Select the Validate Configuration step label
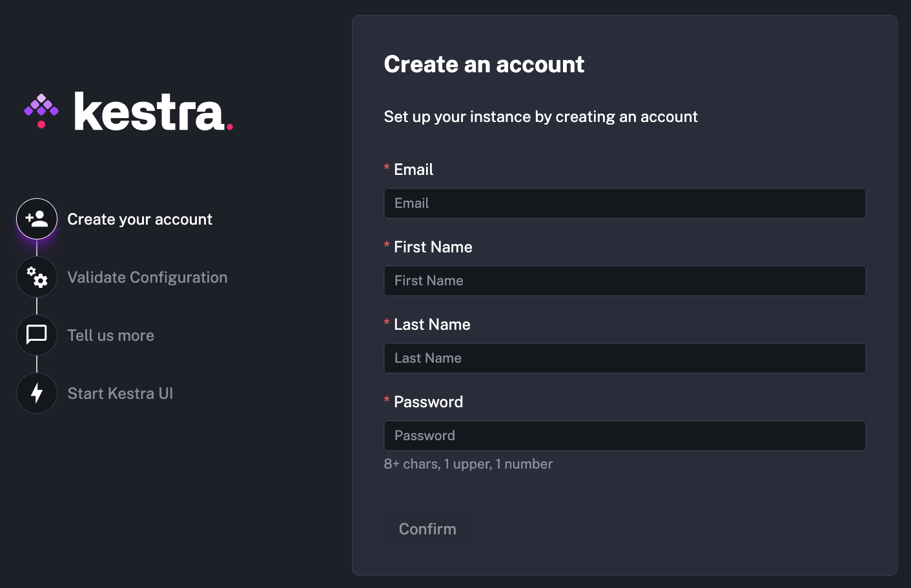Screen dimensions: 911x588 pos(147,277)
